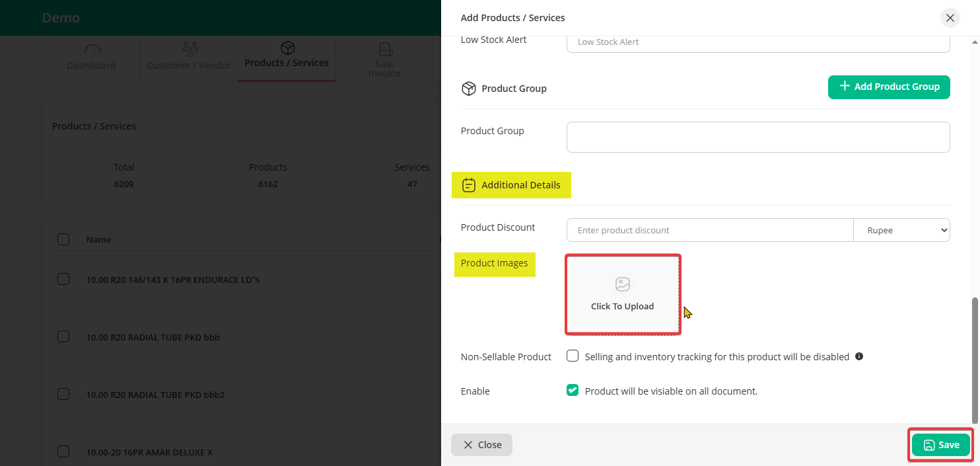The image size is (980, 466).
Task: Click the Non-Sellable Product info icon
Action: pyautogui.click(x=859, y=356)
